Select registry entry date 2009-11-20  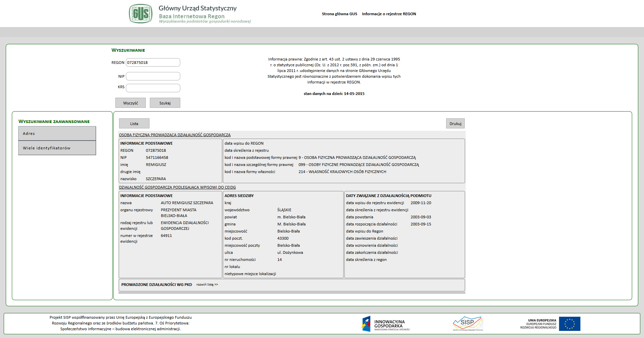point(421,203)
